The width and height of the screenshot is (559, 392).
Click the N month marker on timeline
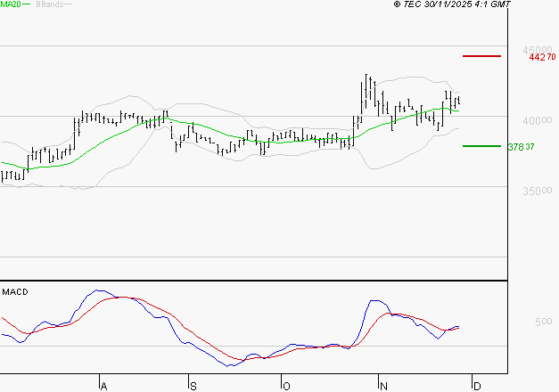[383, 387]
